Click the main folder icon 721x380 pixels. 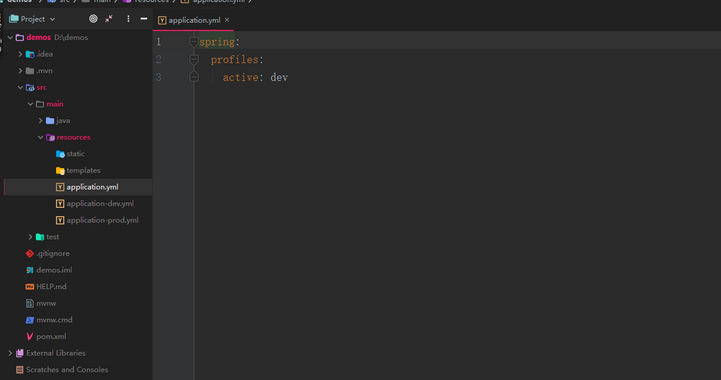[40, 104]
